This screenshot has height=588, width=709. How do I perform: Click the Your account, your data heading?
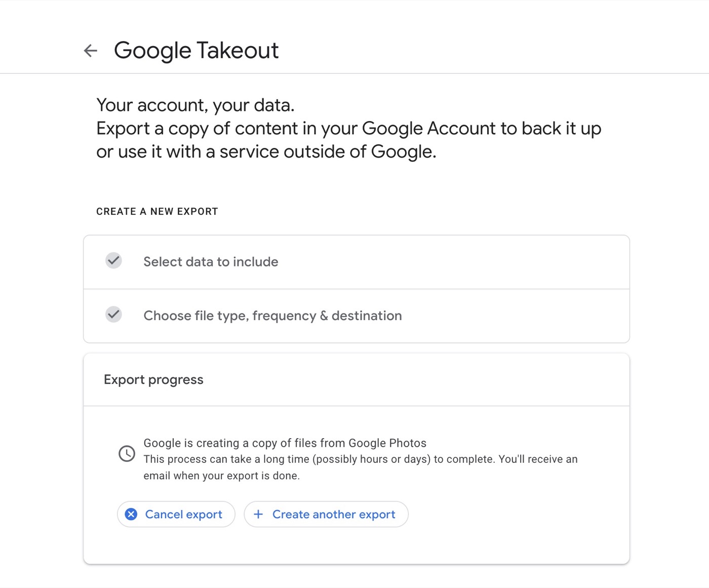pyautogui.click(x=195, y=105)
